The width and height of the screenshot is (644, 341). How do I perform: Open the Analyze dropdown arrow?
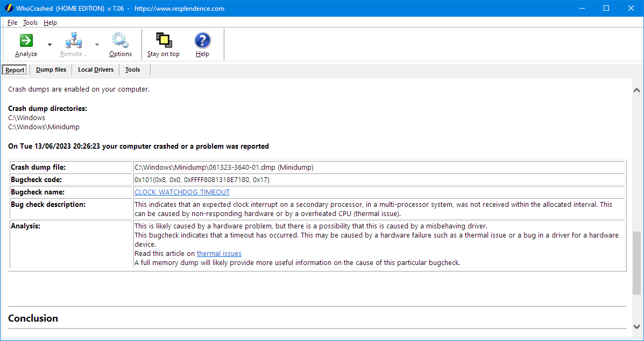click(49, 44)
